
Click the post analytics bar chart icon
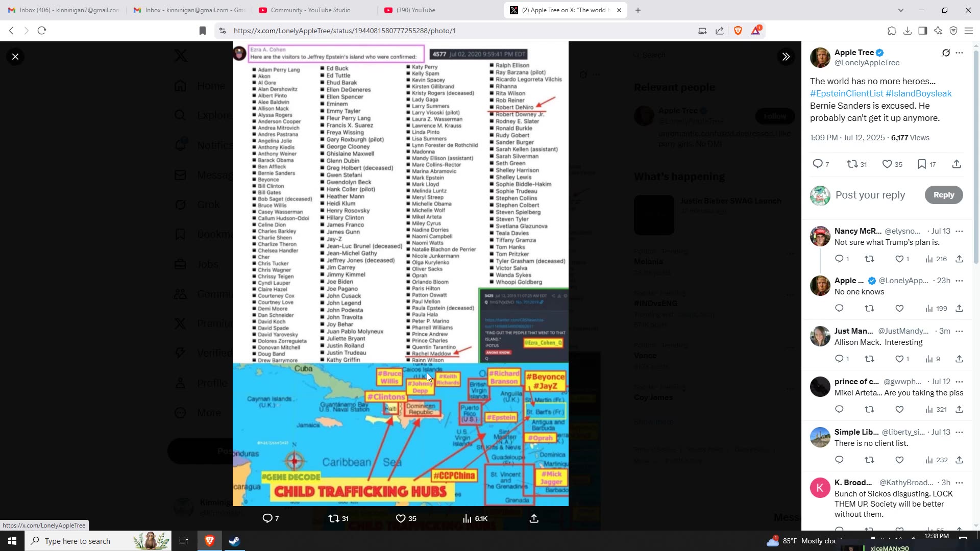[468, 518]
